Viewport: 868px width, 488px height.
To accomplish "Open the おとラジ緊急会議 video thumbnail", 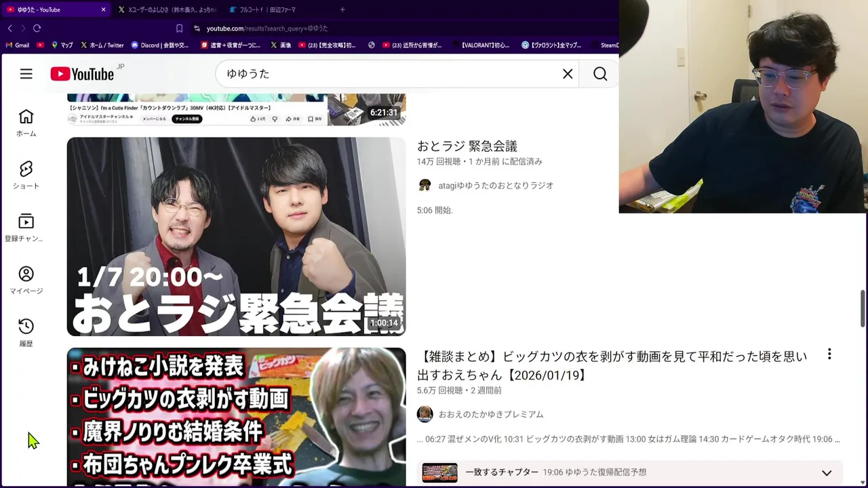I will pos(236,237).
